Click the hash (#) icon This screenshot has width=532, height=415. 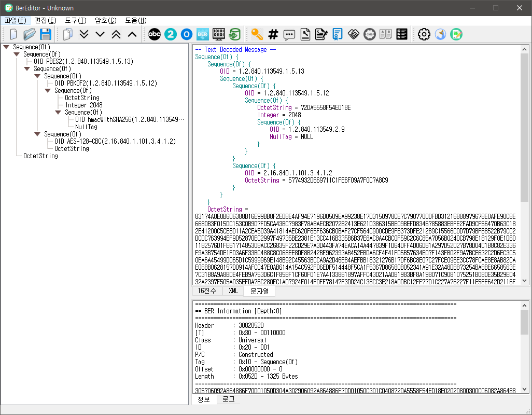[x=273, y=34]
